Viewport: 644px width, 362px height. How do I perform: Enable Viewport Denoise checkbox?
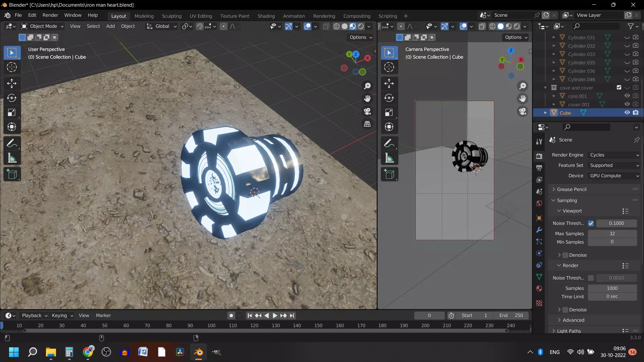pos(566,255)
